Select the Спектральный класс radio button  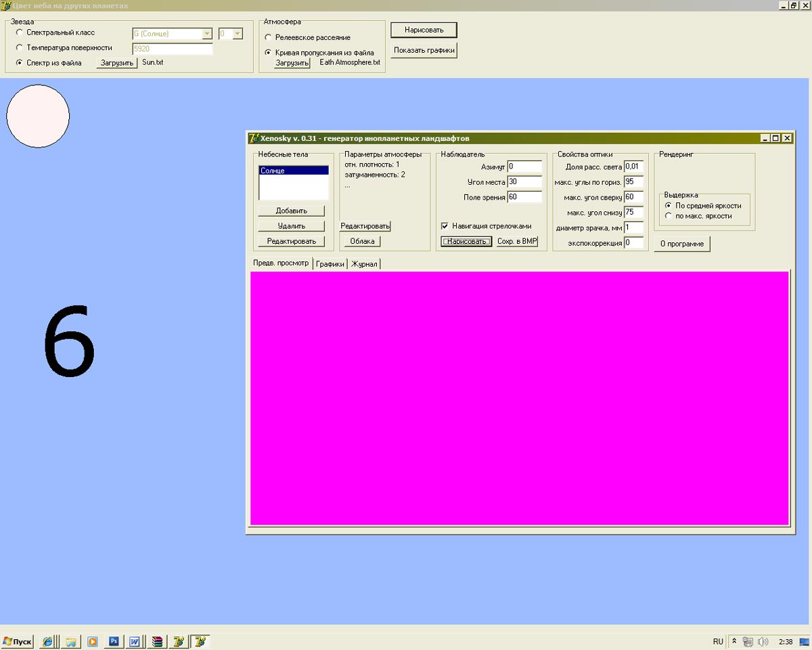(19, 32)
